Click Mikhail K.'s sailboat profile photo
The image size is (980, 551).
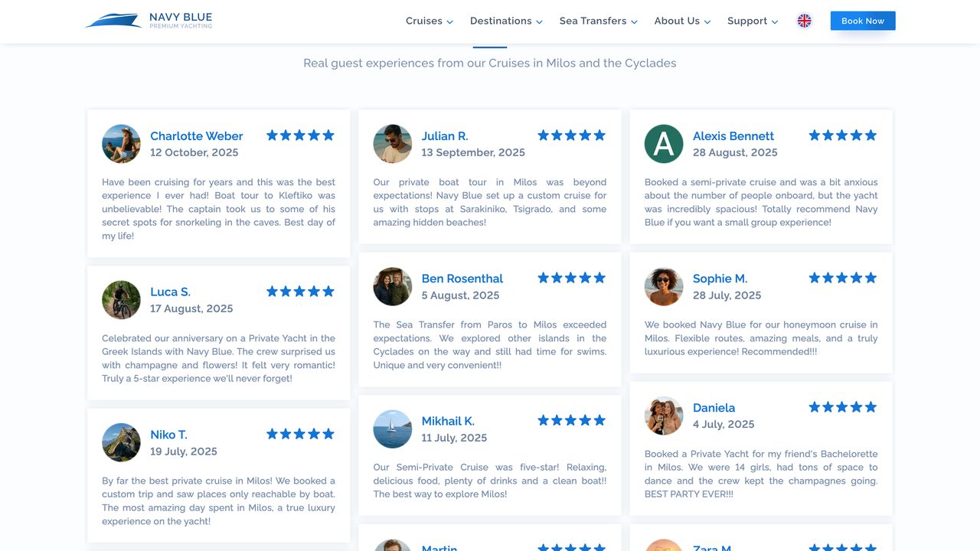point(393,429)
